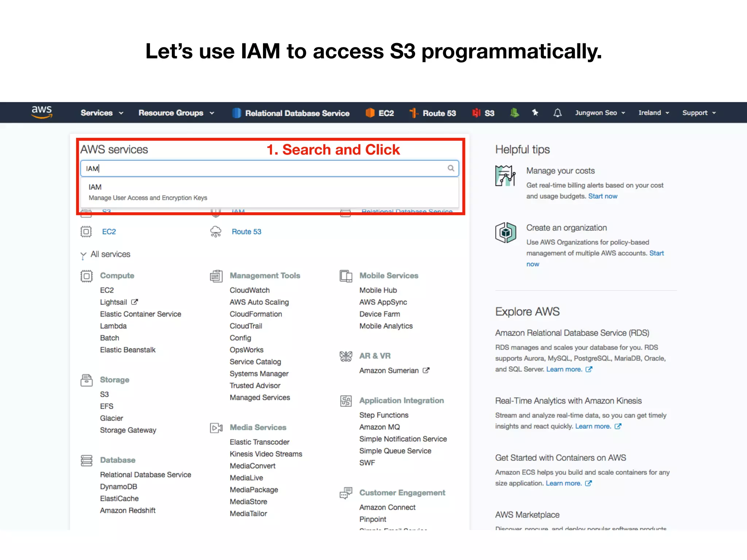Open Lightsail under Compute
This screenshot has width=747, height=560.
[113, 302]
